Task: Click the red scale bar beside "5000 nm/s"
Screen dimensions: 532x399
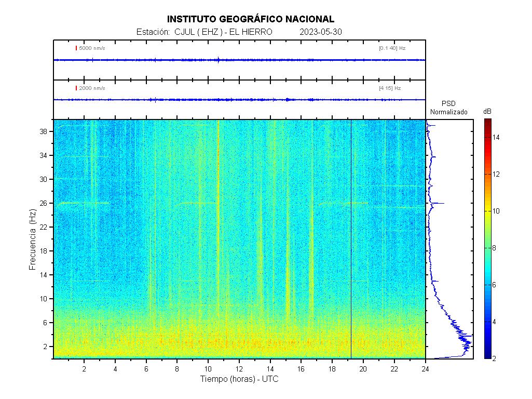Action: pyautogui.click(x=76, y=48)
